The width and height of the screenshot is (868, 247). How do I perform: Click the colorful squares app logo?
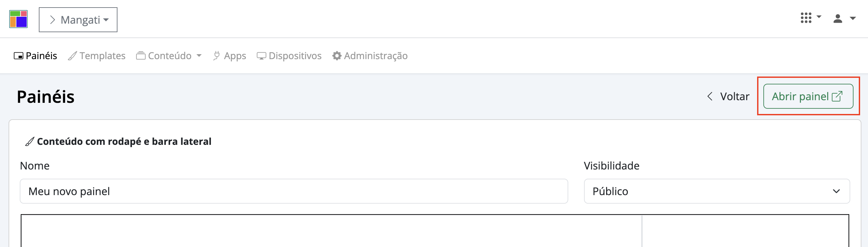[18, 19]
